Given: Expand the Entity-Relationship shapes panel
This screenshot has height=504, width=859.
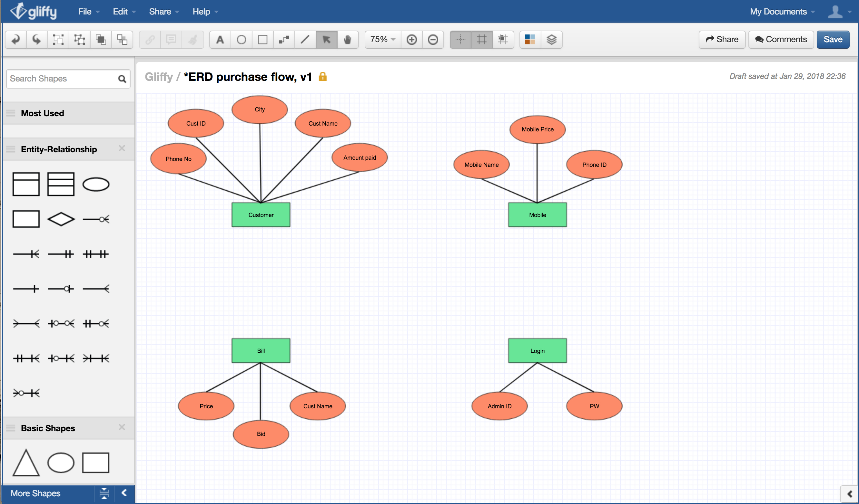Looking at the screenshot, I should pyautogui.click(x=58, y=149).
